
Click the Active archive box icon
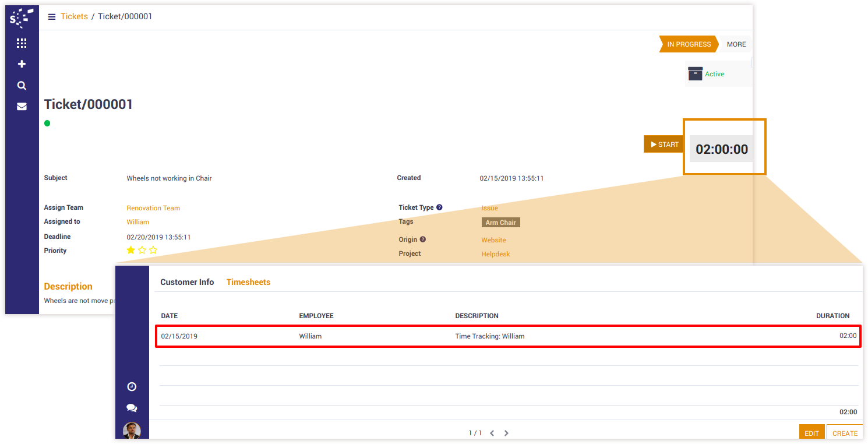coord(695,74)
